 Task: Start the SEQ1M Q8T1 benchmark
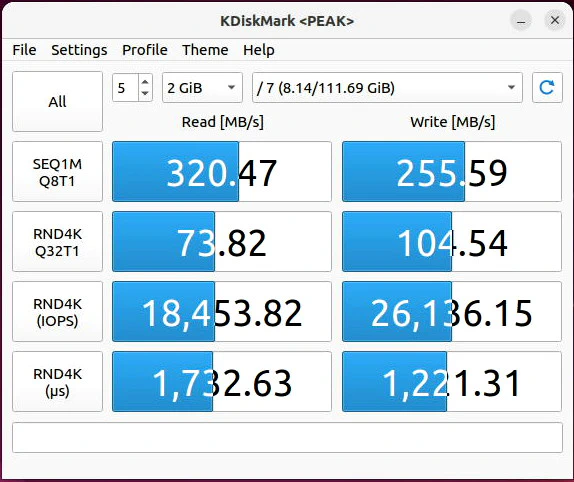point(57,172)
